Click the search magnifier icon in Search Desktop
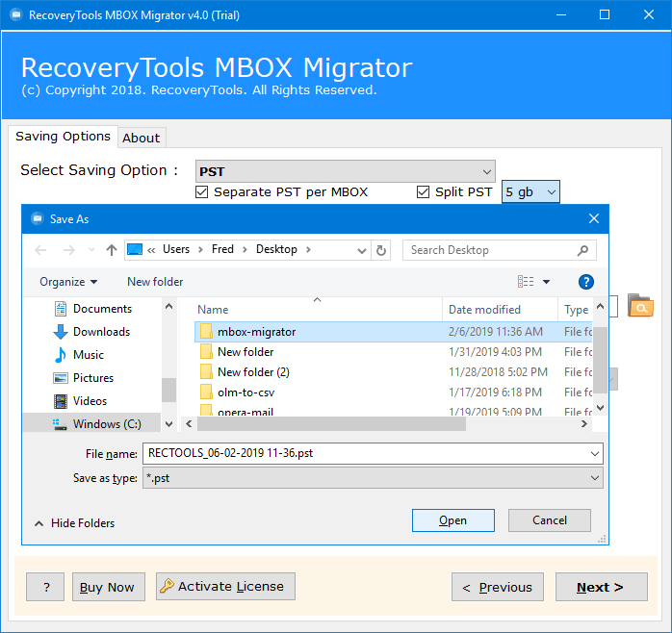 pyautogui.click(x=582, y=250)
